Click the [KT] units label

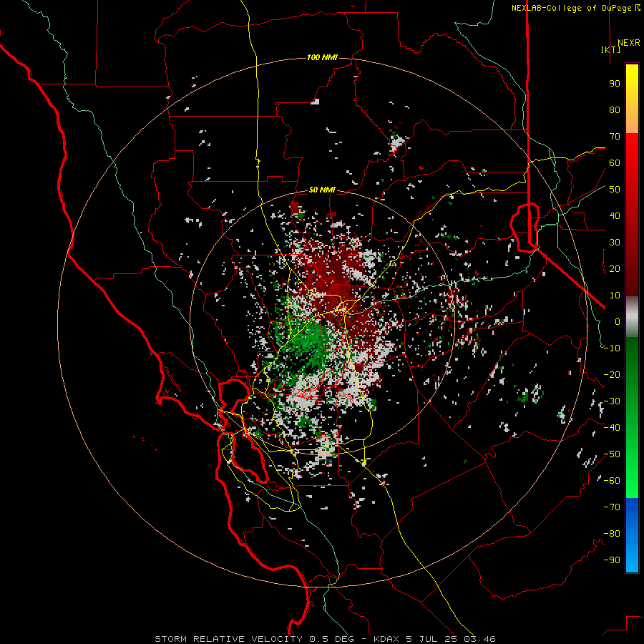tap(611, 49)
